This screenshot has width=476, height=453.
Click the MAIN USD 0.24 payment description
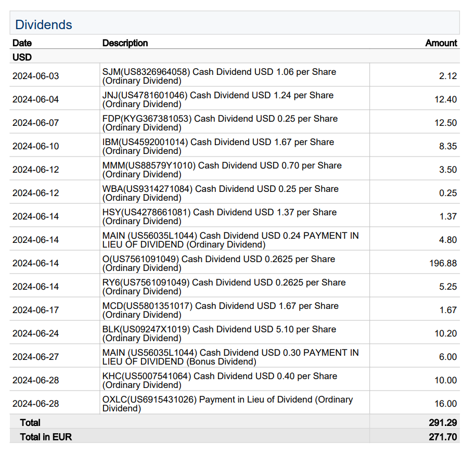[230, 240]
